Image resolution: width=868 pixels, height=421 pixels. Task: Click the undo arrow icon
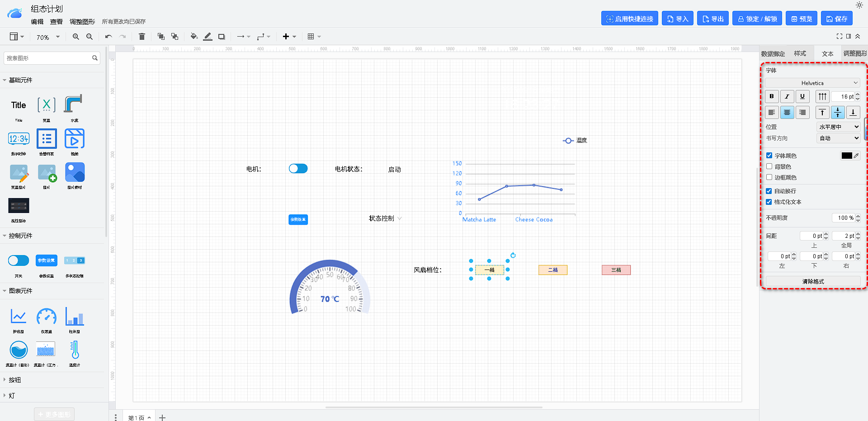coord(108,37)
